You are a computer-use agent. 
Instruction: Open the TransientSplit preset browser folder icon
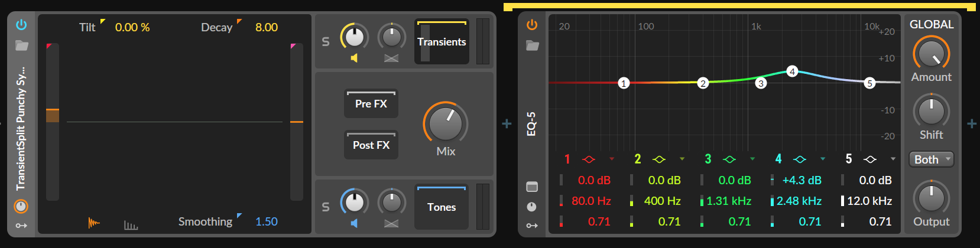(x=22, y=45)
